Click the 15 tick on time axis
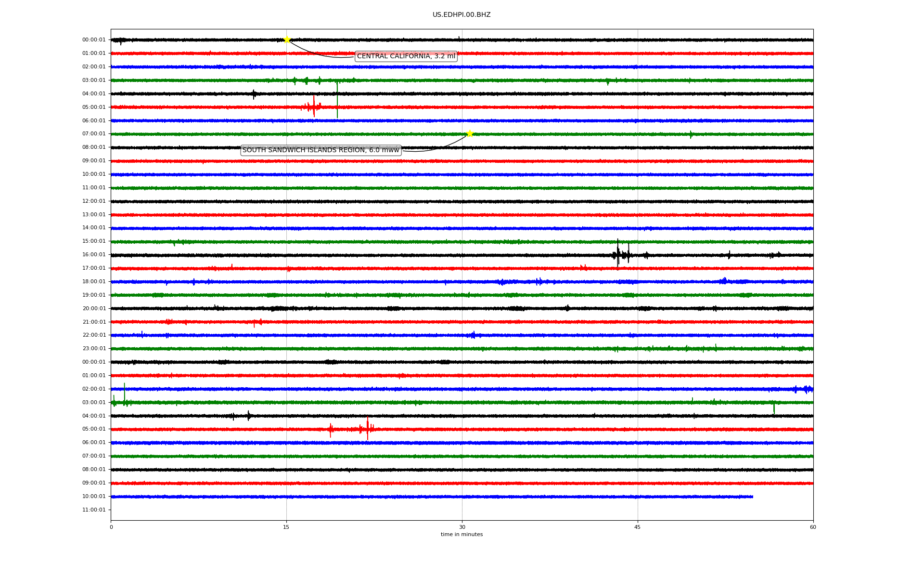 click(x=286, y=527)
